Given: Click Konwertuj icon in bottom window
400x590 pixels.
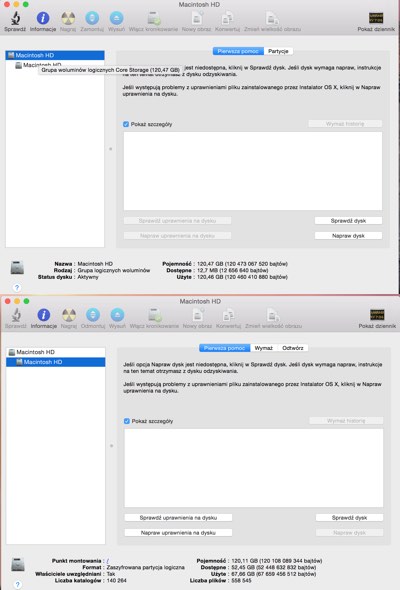Looking at the screenshot, I should (228, 315).
